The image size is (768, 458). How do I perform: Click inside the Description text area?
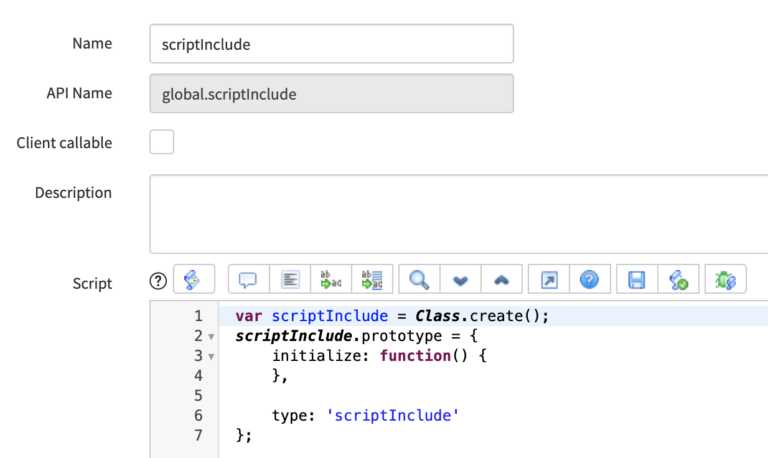pos(458,213)
